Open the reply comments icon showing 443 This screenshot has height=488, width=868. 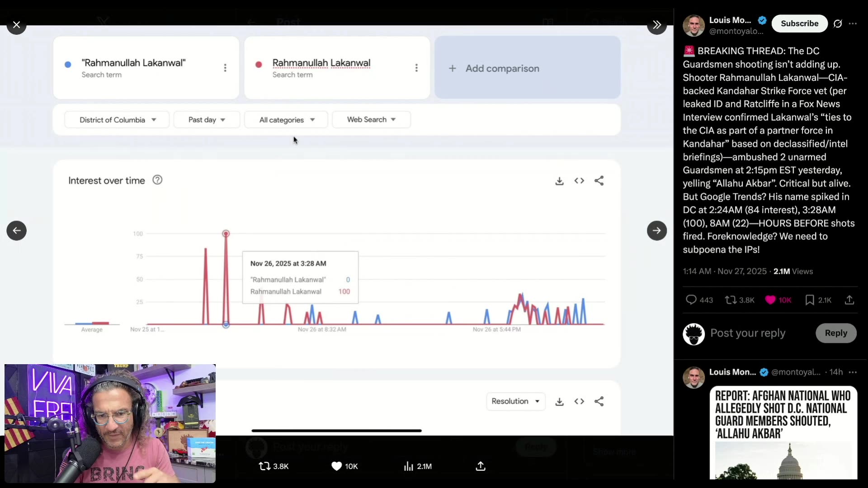tap(691, 300)
